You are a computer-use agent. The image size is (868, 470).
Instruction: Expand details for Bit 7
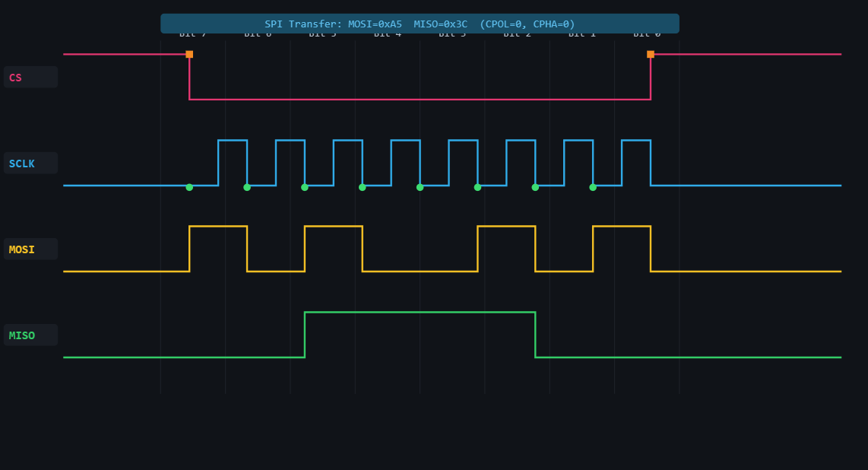[x=191, y=33]
